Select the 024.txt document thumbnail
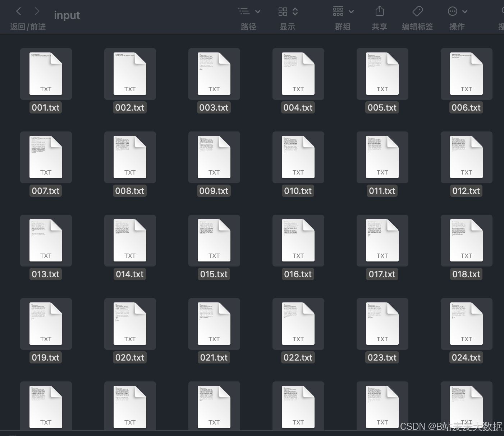 (467, 324)
